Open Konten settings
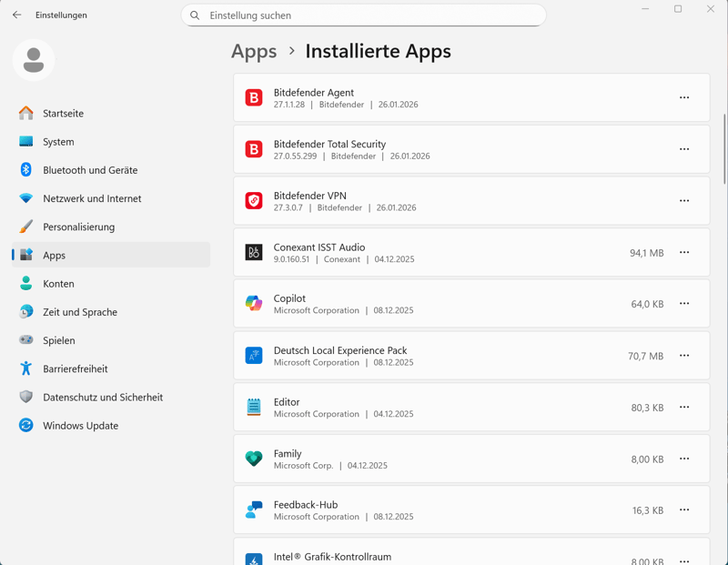The height and width of the screenshot is (565, 728). 111,283
